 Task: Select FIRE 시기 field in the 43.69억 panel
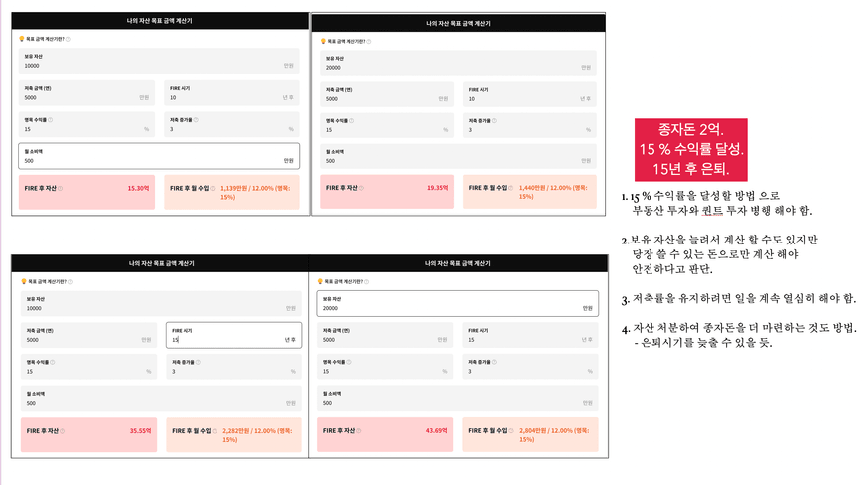(531, 335)
